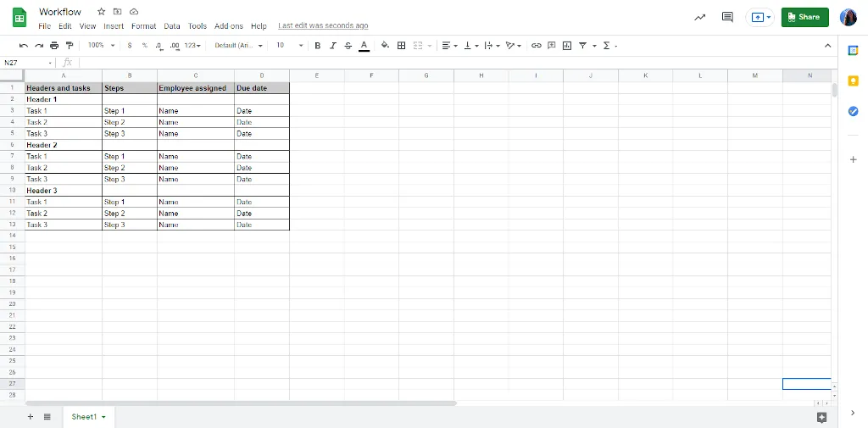Toggle italic formatting
868x428 pixels.
click(x=332, y=46)
